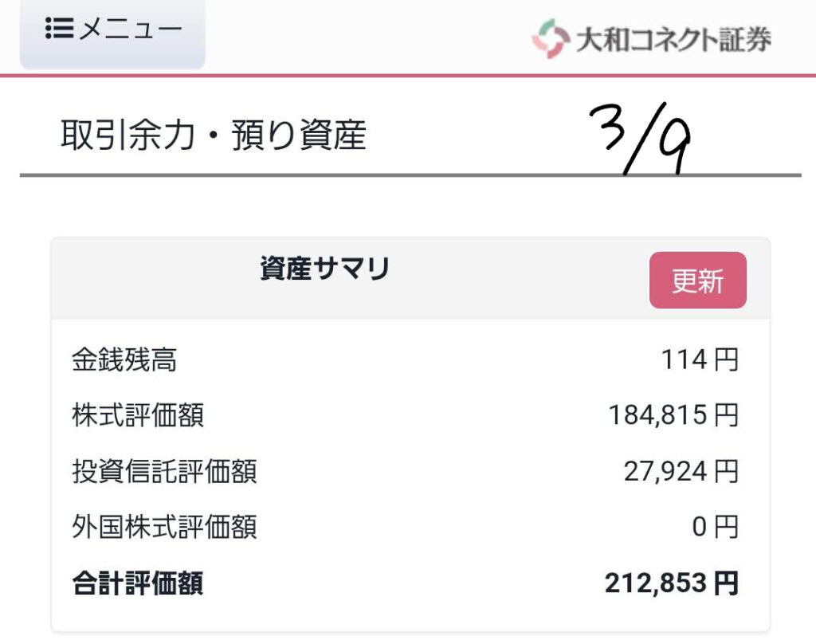Click the 資産サマリ panel header
816x644 pixels.
pyautogui.click(x=324, y=270)
